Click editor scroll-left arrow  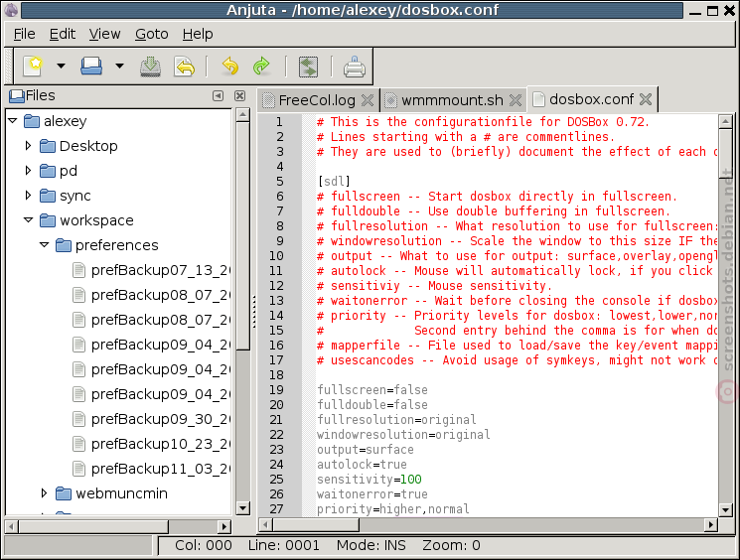[265, 524]
